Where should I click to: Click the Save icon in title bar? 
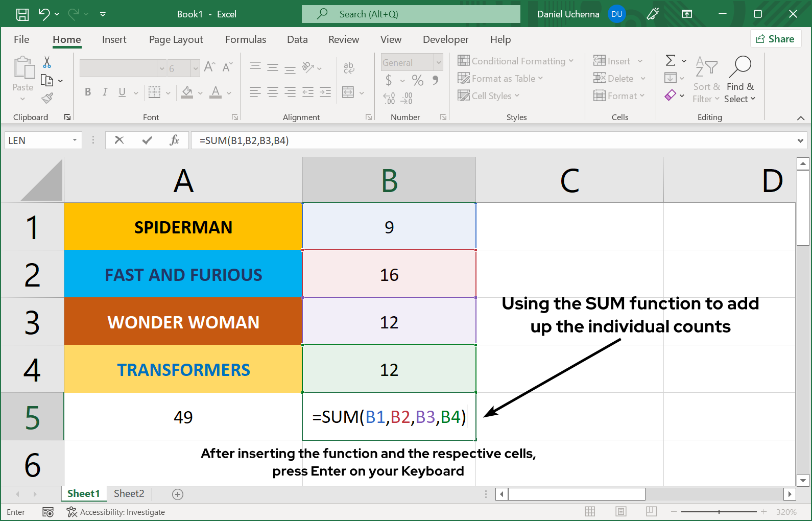pos(22,14)
